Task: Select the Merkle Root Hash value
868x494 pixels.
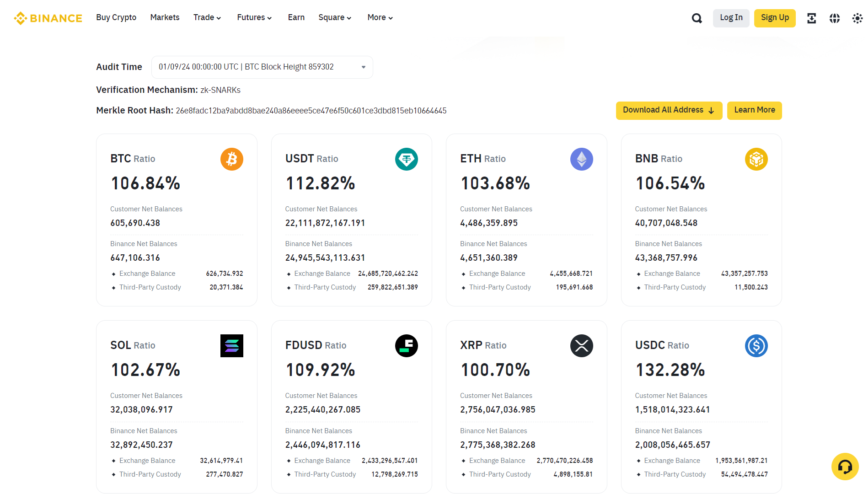Action: pos(311,111)
